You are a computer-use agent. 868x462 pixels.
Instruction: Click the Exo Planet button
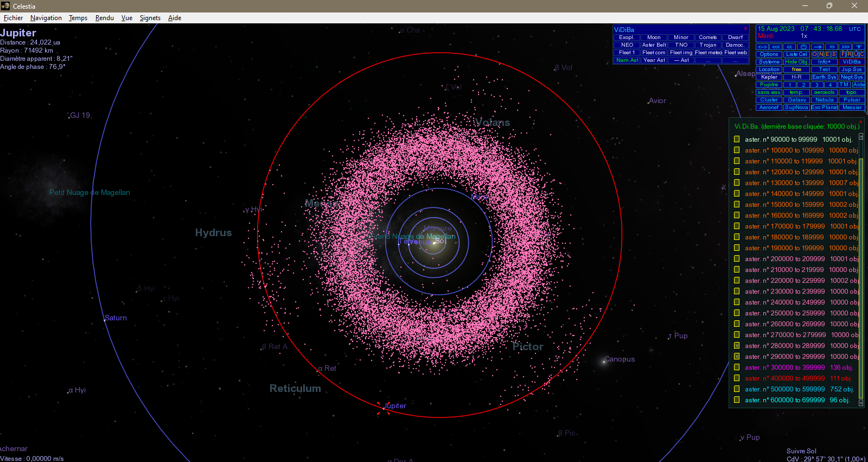coord(824,107)
